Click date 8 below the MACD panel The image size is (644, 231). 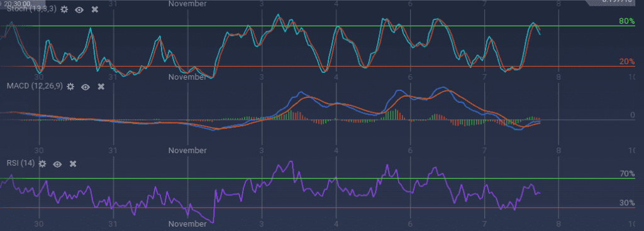point(558,150)
